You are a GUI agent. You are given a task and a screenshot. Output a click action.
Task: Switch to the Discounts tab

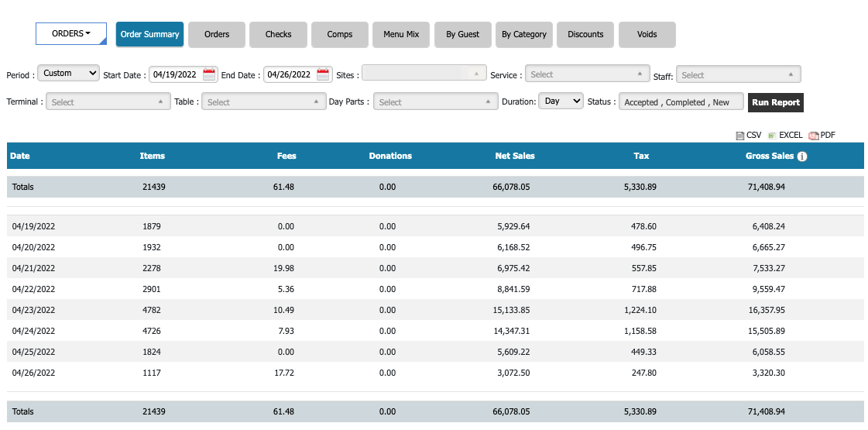(585, 34)
